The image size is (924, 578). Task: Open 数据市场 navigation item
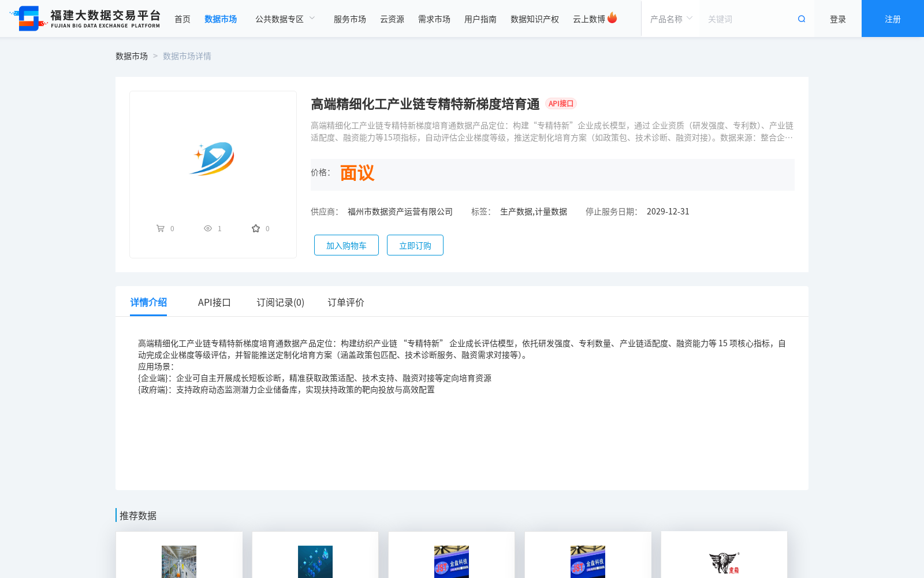pos(221,19)
